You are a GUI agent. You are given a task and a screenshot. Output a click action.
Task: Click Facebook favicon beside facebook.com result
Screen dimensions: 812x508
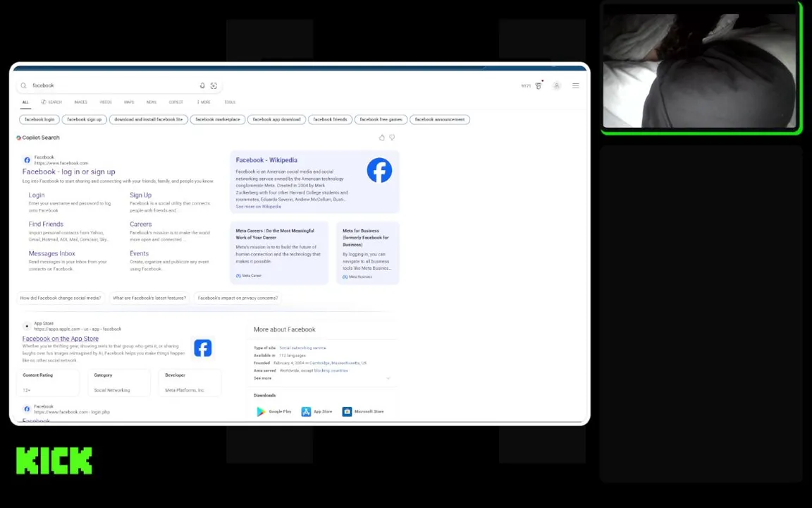[x=27, y=160]
